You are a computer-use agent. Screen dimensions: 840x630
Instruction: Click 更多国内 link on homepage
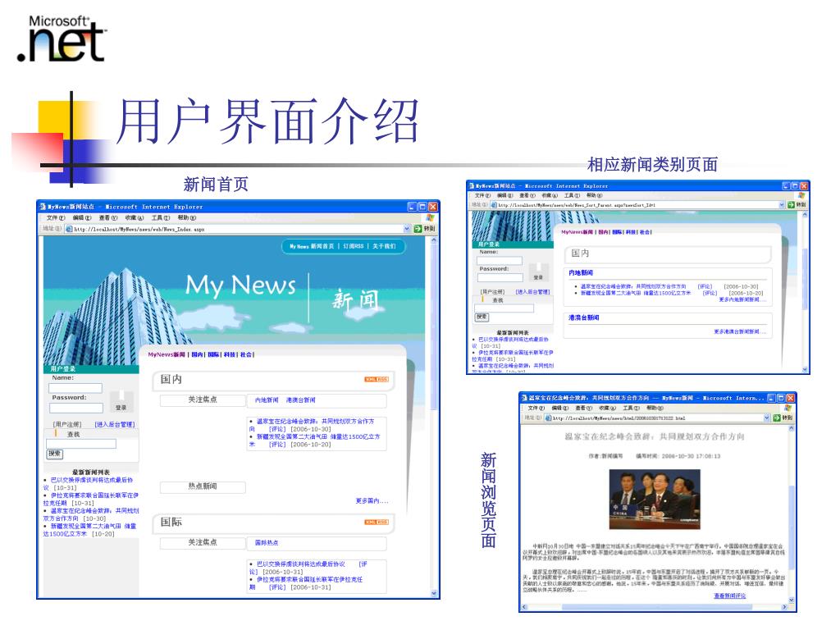[372, 501]
